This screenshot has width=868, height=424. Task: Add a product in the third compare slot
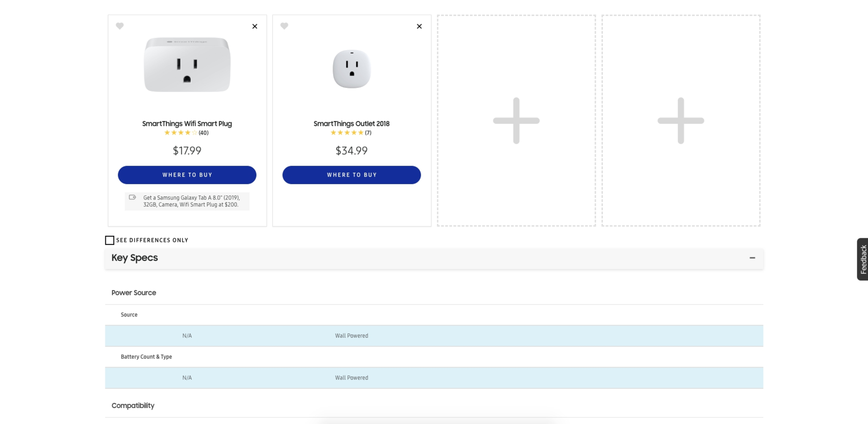click(516, 120)
